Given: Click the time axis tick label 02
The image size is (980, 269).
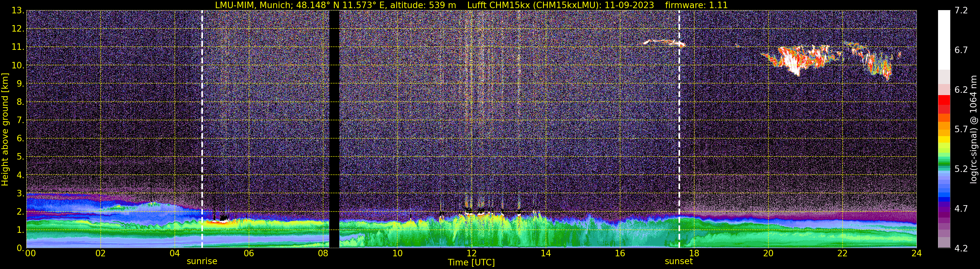Looking at the screenshot, I should [101, 253].
